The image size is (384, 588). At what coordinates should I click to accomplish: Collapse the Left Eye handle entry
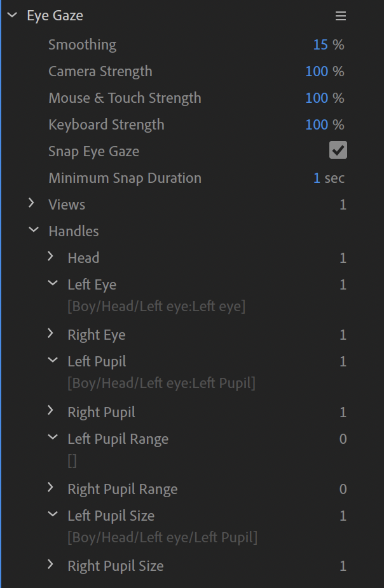[52, 284]
